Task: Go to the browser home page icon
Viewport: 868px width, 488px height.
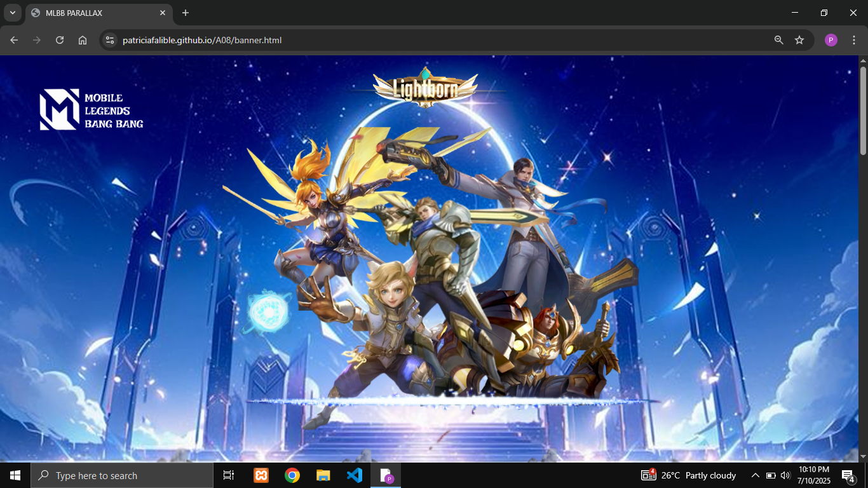Action: [83, 40]
